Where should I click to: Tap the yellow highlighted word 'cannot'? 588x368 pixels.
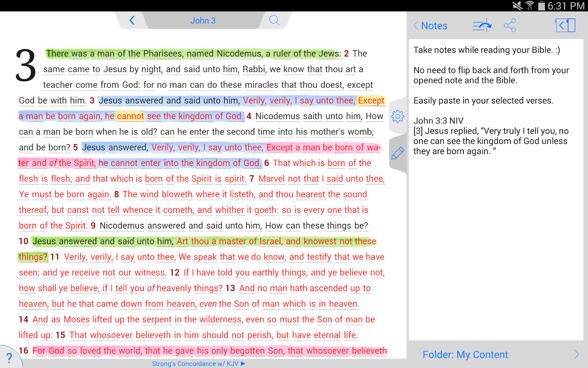click(130, 117)
